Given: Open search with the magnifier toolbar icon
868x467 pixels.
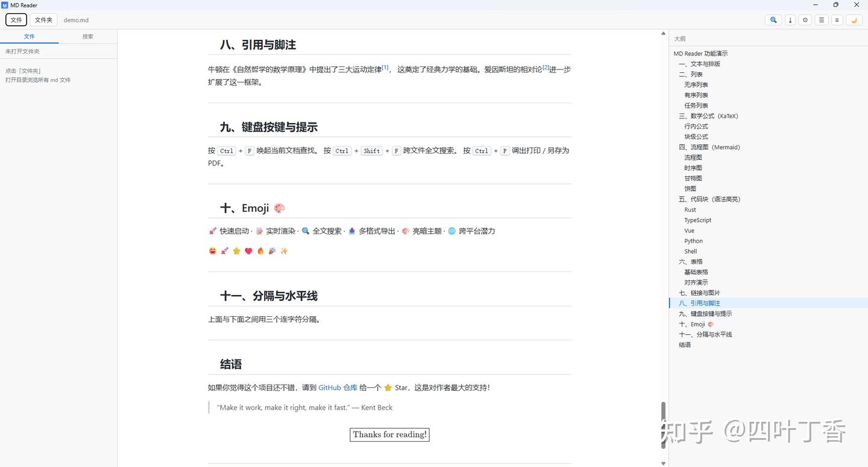Looking at the screenshot, I should [773, 20].
